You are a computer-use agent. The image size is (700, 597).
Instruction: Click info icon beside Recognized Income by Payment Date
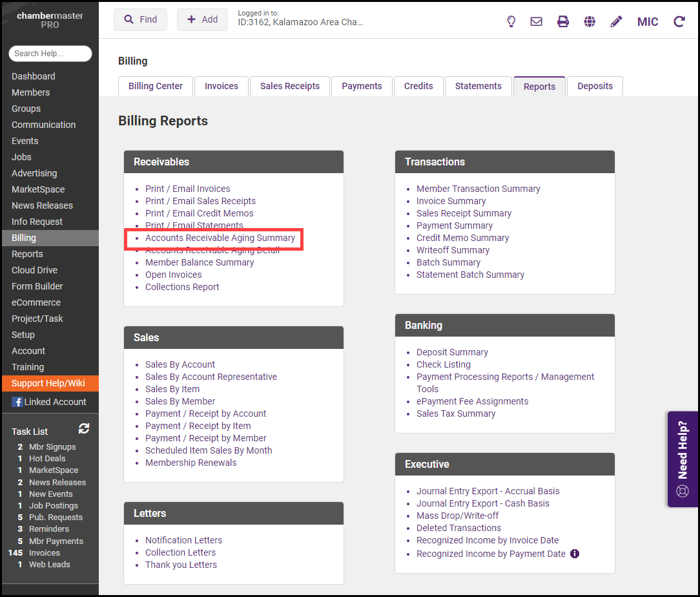pos(575,554)
